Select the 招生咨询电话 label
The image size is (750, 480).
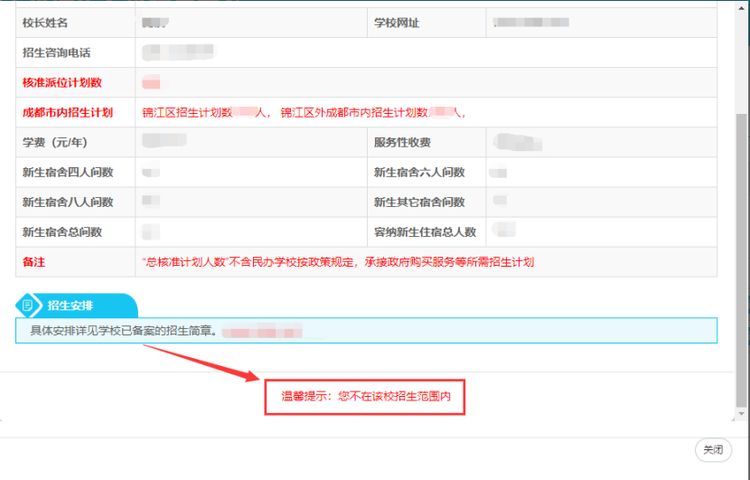point(56,53)
